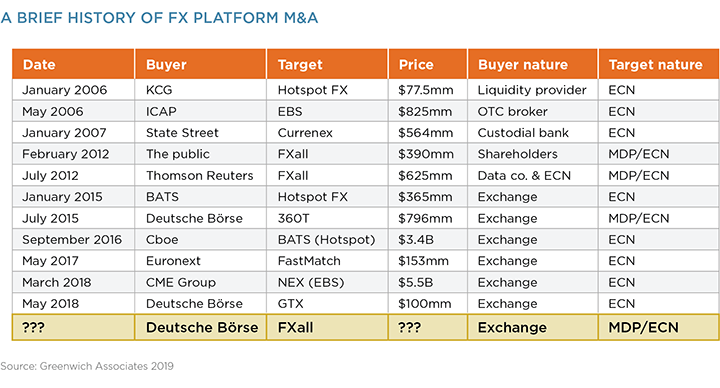Click the KCG buyer cell
Image resolution: width=720 pixels, height=388 pixels.
tap(201, 90)
